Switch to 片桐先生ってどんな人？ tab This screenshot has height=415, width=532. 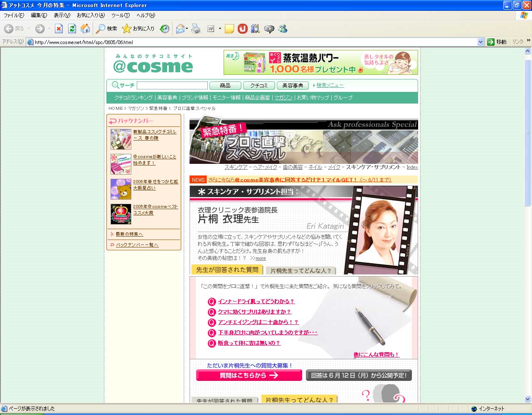tap(300, 271)
